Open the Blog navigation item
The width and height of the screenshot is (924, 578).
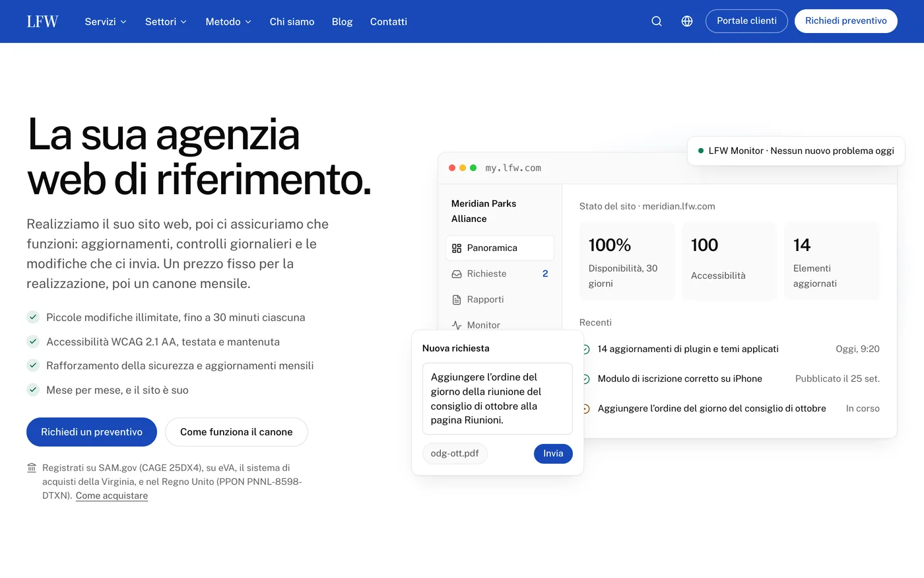[342, 22]
